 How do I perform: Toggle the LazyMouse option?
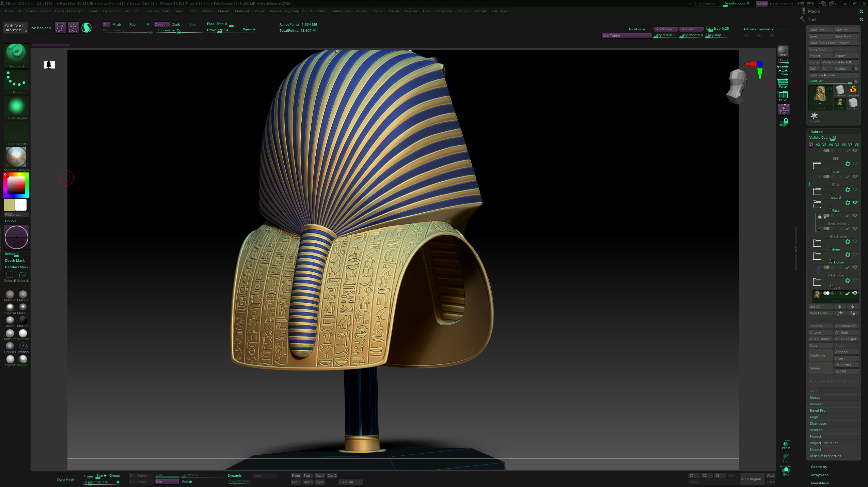(665, 29)
